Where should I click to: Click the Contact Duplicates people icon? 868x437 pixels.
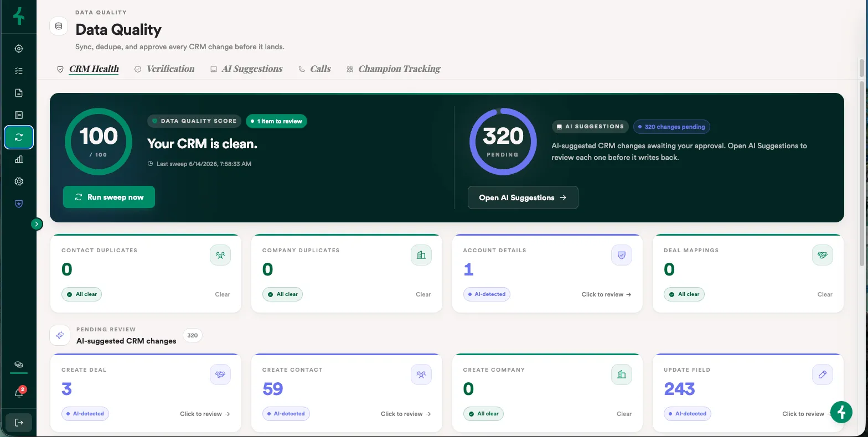coord(220,255)
